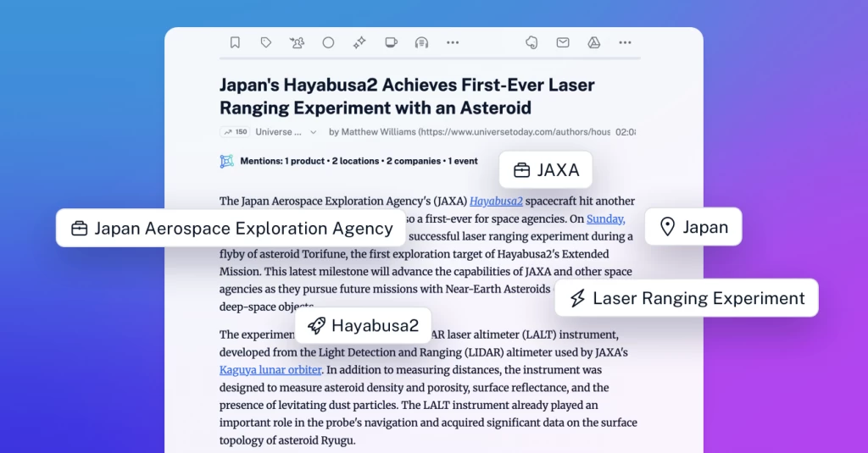
Task: Click briefcase icon on Japan Aerospace chip
Action: coord(79,229)
